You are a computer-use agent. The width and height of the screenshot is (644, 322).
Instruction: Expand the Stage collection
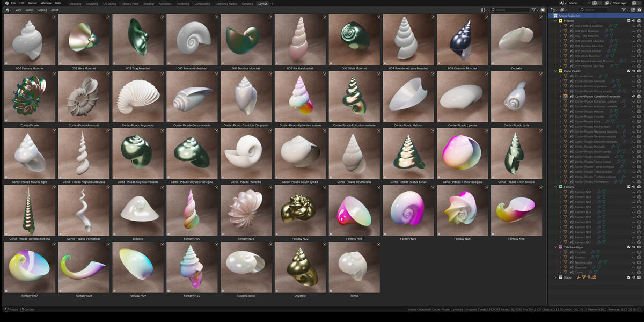click(555, 277)
